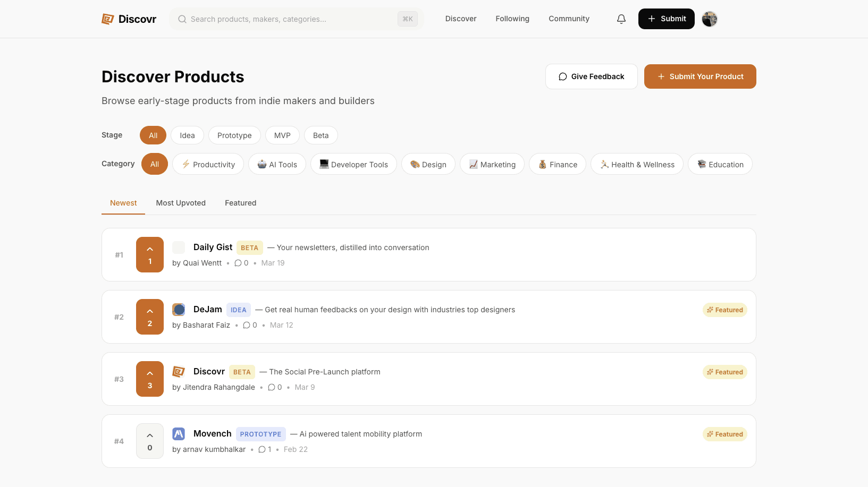This screenshot has height=487, width=868.
Task: Click the Discovr logo icon in header
Action: click(x=108, y=19)
